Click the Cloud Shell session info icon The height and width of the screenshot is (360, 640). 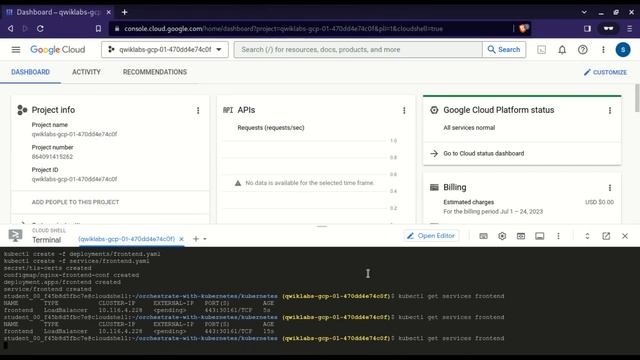coord(540,236)
